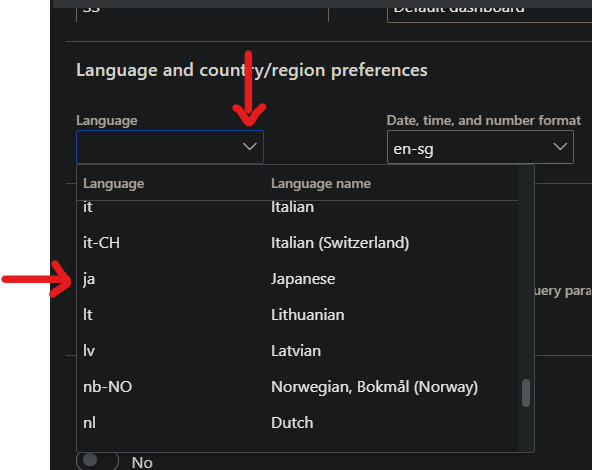Image resolution: width=592 pixels, height=470 pixels.
Task: Focus the Language combo box field
Action: click(x=170, y=147)
